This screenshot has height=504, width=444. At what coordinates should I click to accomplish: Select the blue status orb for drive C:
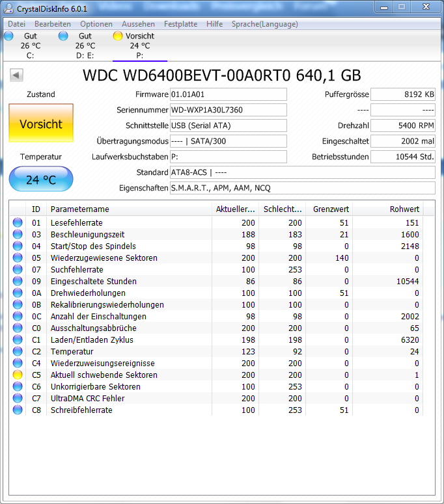point(8,36)
